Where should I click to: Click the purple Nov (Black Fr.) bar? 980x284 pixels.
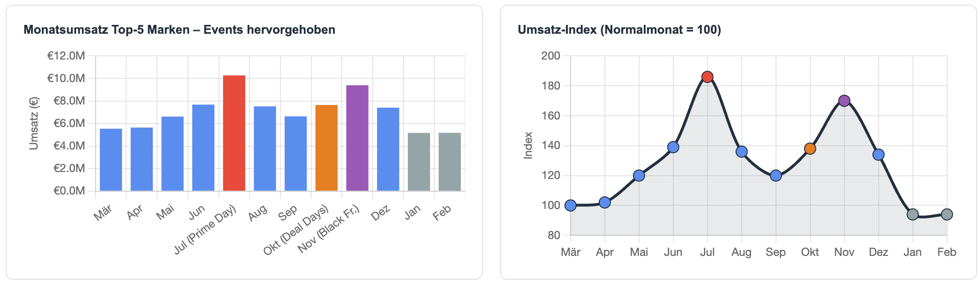tap(357, 138)
